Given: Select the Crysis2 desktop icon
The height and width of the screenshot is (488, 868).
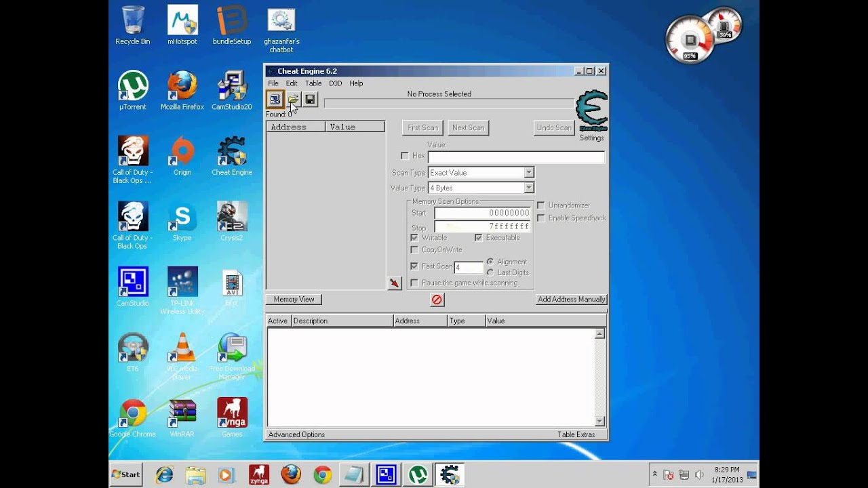Looking at the screenshot, I should point(232,222).
